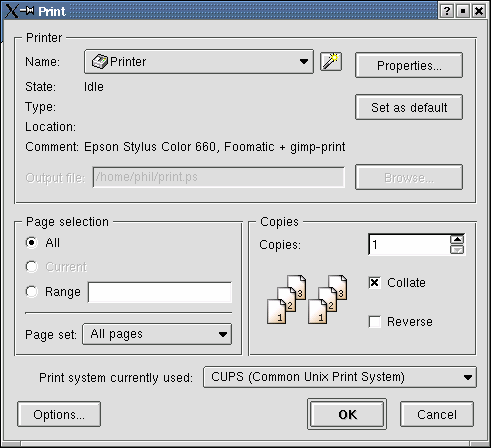Click the printer icon in Name field

(99, 62)
